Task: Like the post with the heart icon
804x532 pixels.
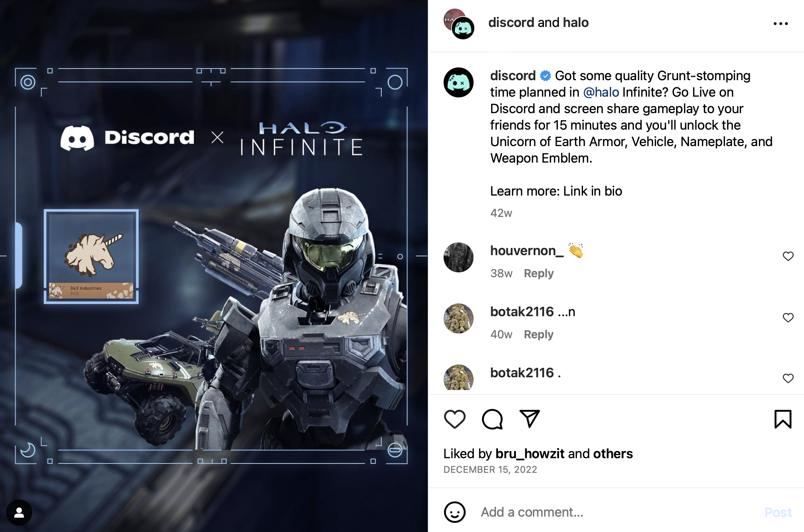Action: (x=454, y=419)
